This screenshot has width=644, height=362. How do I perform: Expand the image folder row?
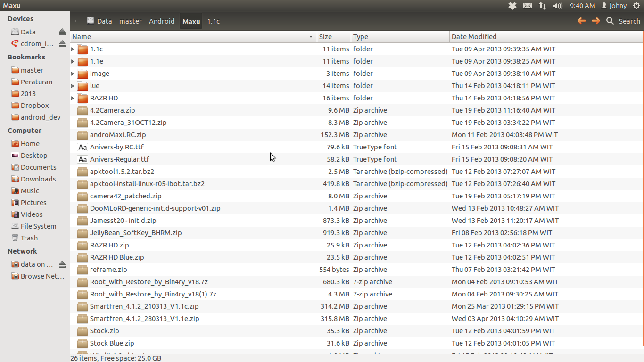[73, 74]
